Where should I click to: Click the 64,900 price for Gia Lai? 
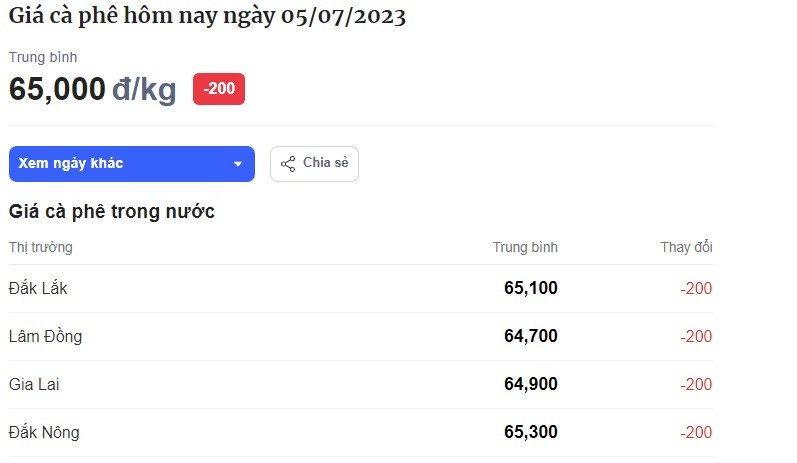531,384
